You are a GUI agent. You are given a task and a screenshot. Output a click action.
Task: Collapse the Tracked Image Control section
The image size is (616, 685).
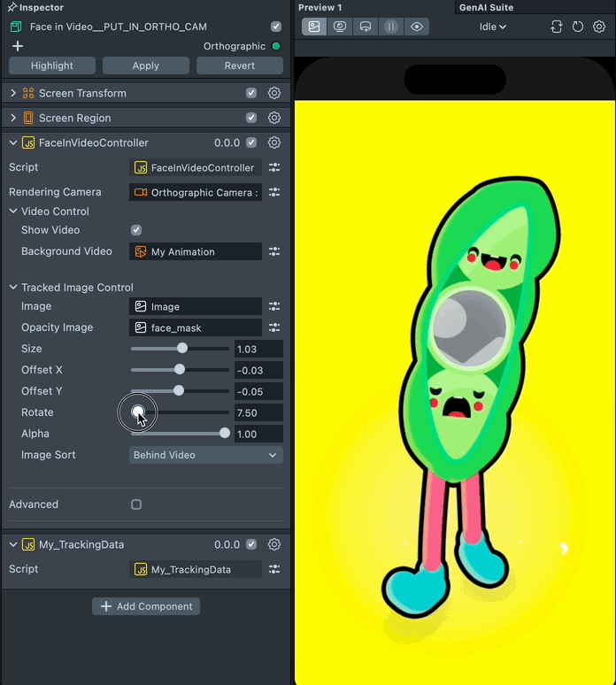click(x=13, y=287)
